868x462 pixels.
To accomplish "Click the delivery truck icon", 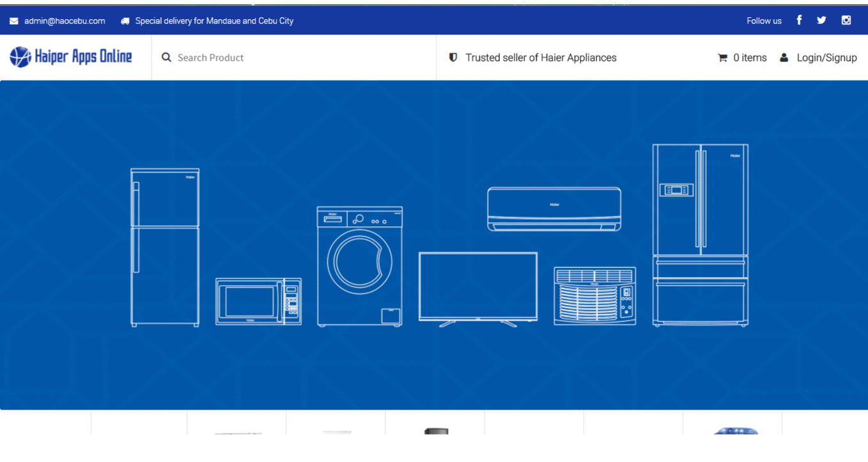I will [x=125, y=21].
